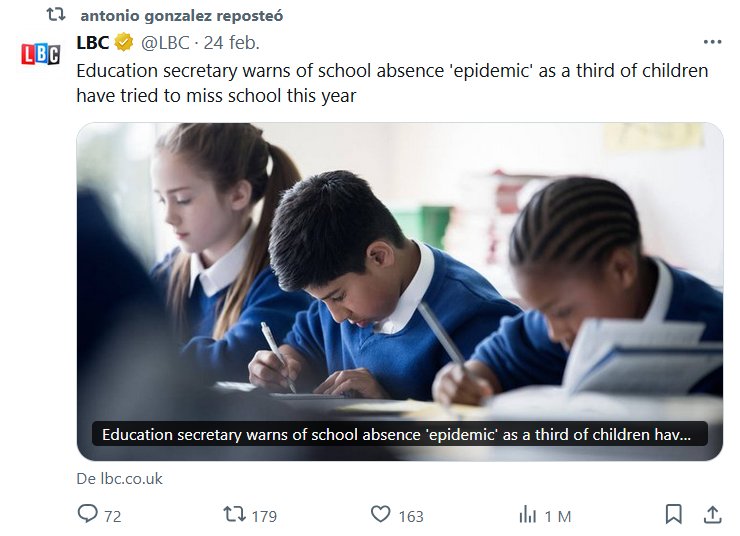Click the small repost icon above the tweet
Screen dimensions: 740x536
[x=56, y=15]
